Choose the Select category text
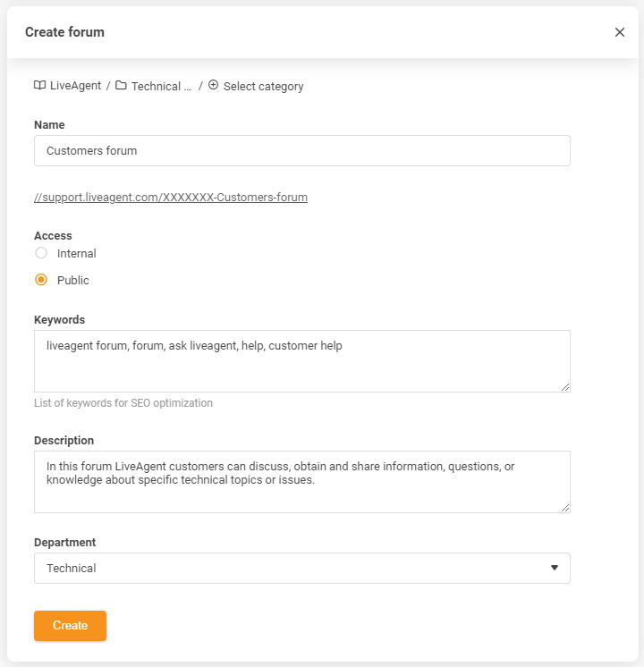This screenshot has height=667, width=644. (263, 87)
